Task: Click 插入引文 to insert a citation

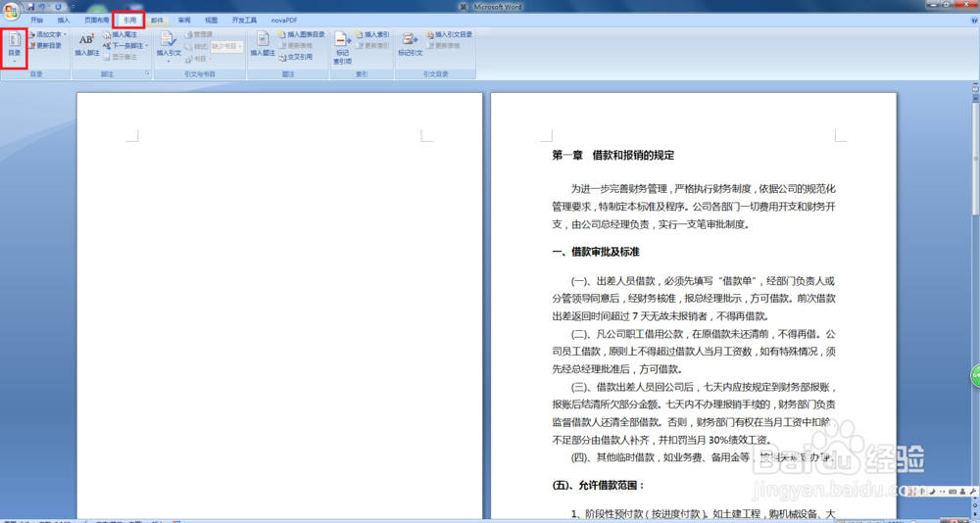Action: 169,46
